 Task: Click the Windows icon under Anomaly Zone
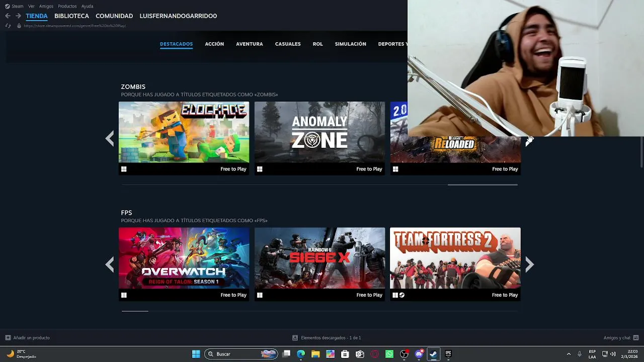pos(260,169)
